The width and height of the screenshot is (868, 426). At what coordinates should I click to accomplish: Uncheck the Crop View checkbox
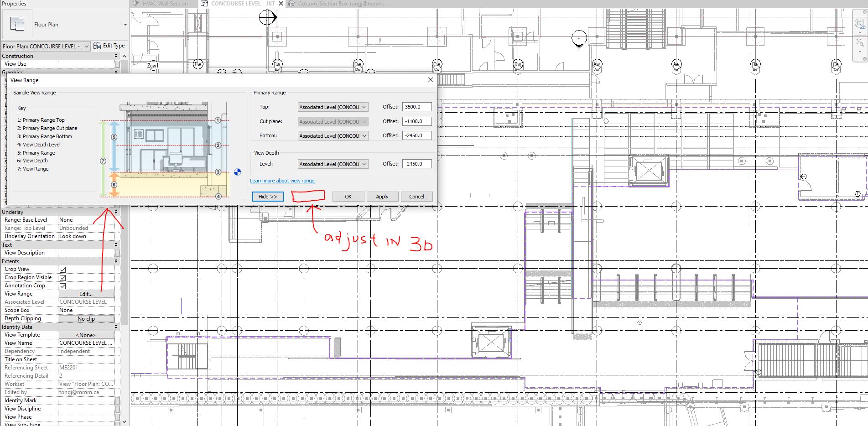62,269
